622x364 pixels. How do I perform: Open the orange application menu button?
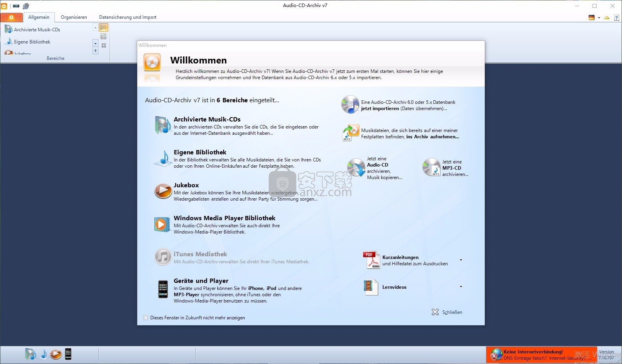click(11, 17)
